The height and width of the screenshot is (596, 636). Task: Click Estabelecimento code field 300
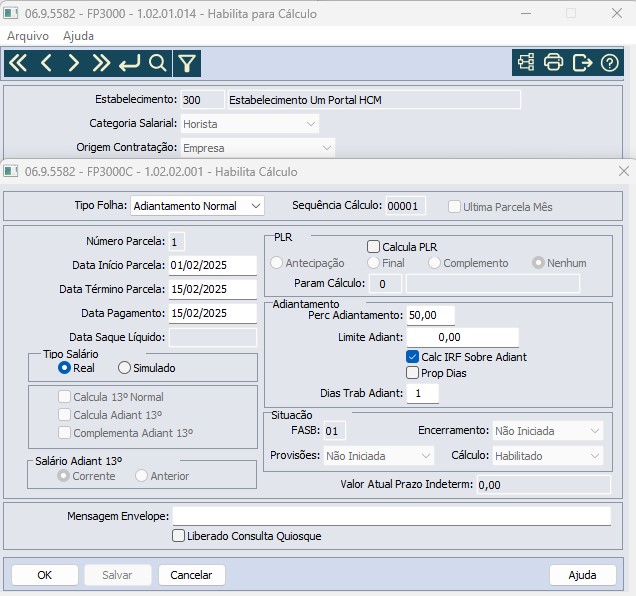202,99
